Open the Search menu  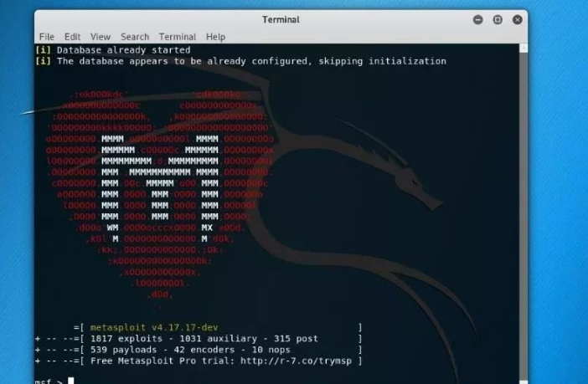(x=135, y=37)
